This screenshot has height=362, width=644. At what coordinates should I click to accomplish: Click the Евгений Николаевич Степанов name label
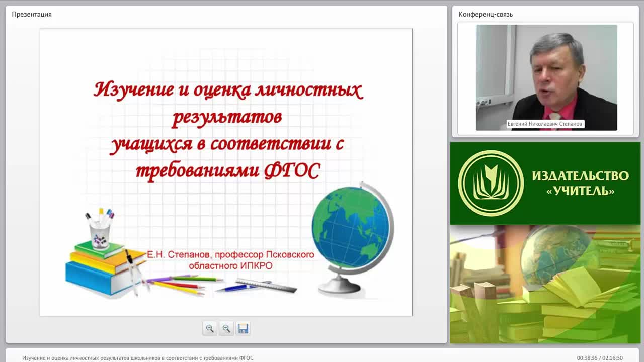tap(545, 124)
